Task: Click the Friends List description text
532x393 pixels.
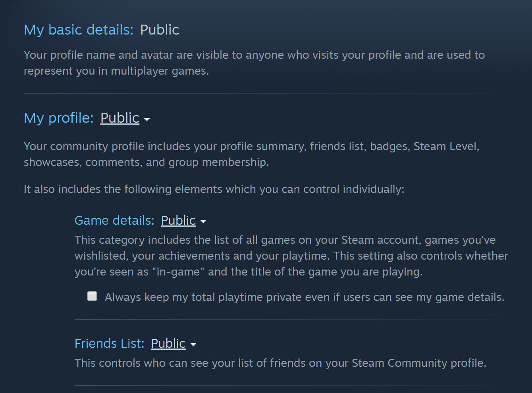Action: pyautogui.click(x=280, y=363)
